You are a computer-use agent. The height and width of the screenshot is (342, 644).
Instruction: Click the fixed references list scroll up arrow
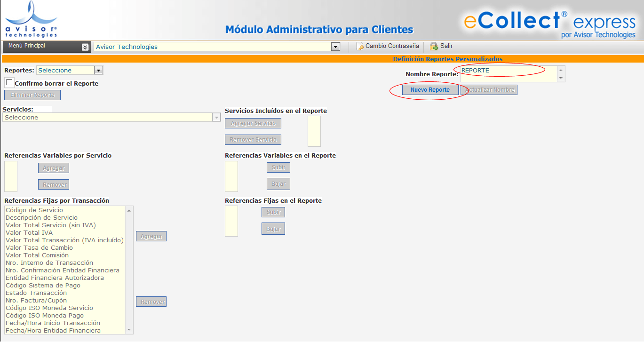129,210
